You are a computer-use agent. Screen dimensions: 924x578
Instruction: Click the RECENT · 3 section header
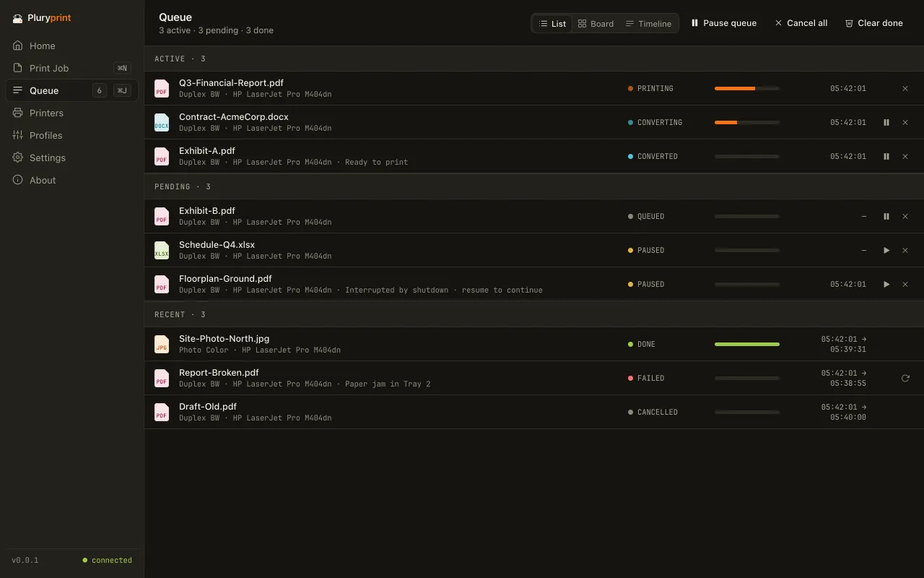[x=534, y=314]
